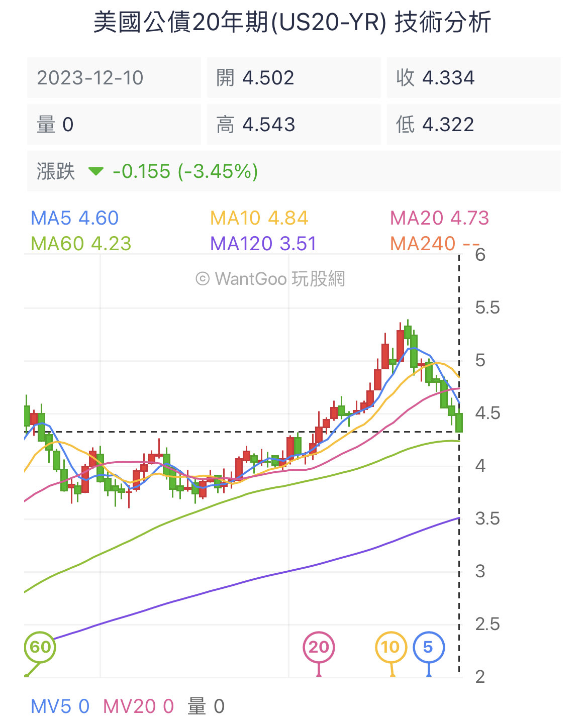Click the change value -0.155 (-3.45%)
Screen dimensions: 588x728
click(x=185, y=171)
